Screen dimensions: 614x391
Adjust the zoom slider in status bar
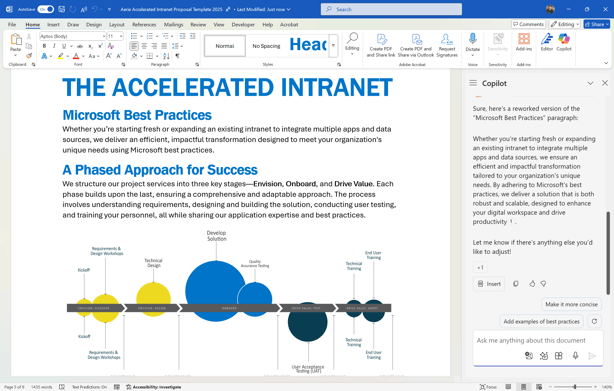tap(575, 387)
